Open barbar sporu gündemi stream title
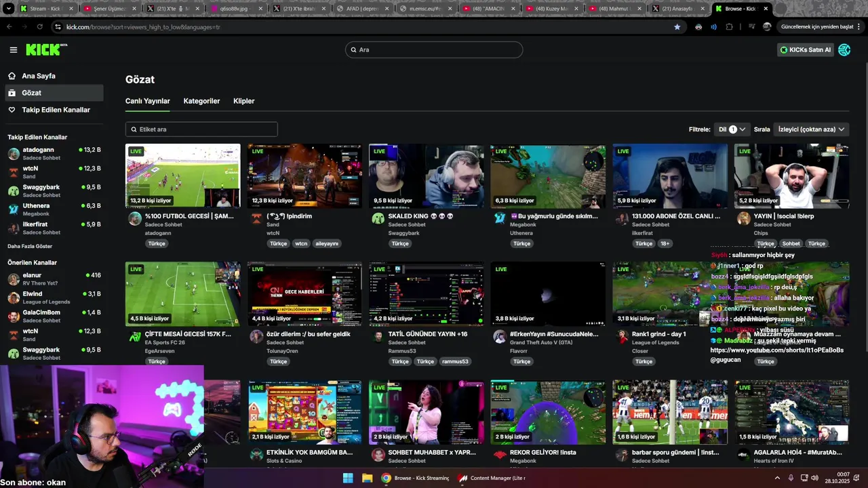Image resolution: width=868 pixels, height=488 pixels. tap(675, 452)
